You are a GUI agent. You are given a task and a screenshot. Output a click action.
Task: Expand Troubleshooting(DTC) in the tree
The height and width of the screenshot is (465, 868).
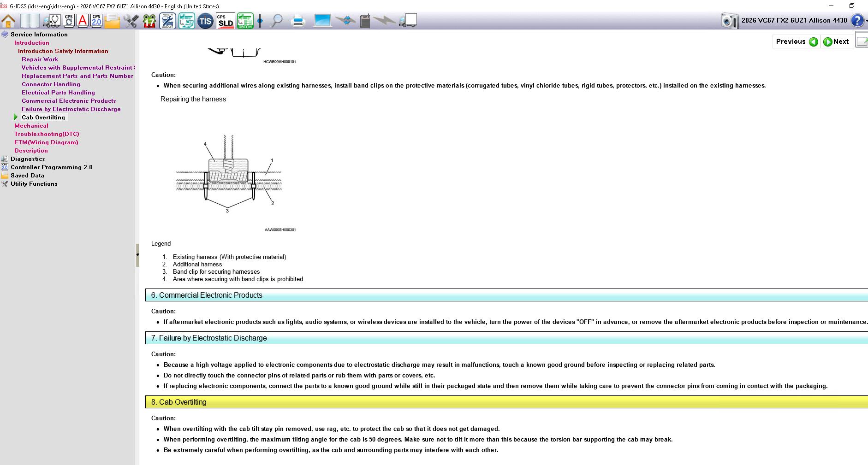(x=47, y=134)
